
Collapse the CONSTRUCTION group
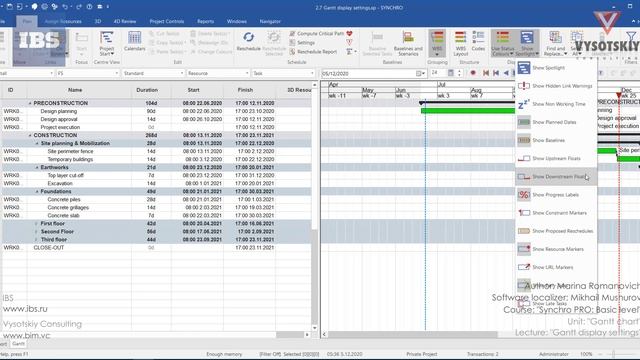pos(30,135)
